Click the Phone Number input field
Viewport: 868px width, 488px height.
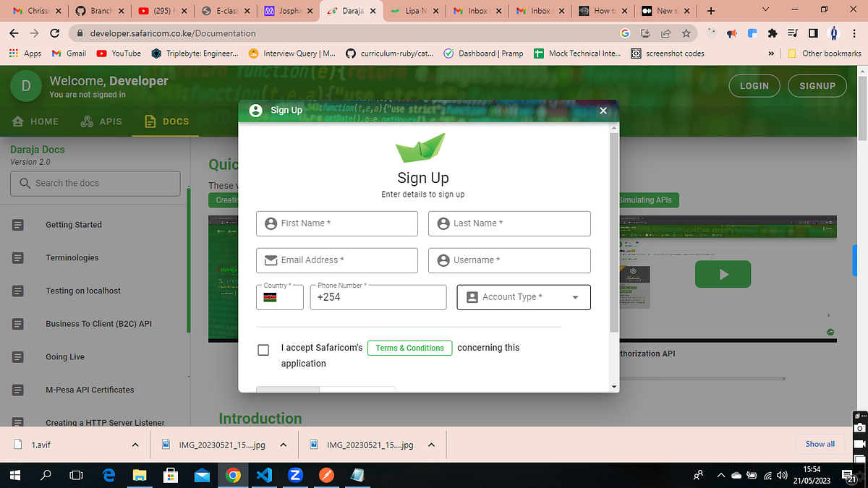pyautogui.click(x=378, y=297)
